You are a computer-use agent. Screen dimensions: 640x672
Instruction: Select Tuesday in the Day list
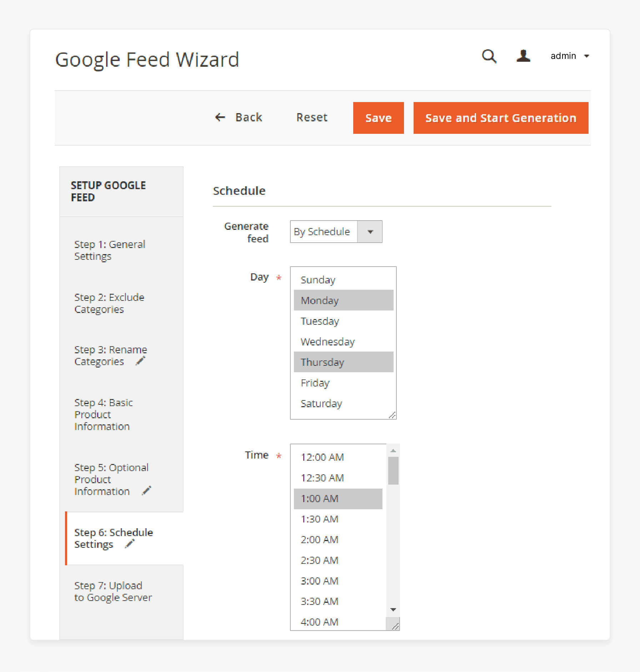tap(344, 321)
